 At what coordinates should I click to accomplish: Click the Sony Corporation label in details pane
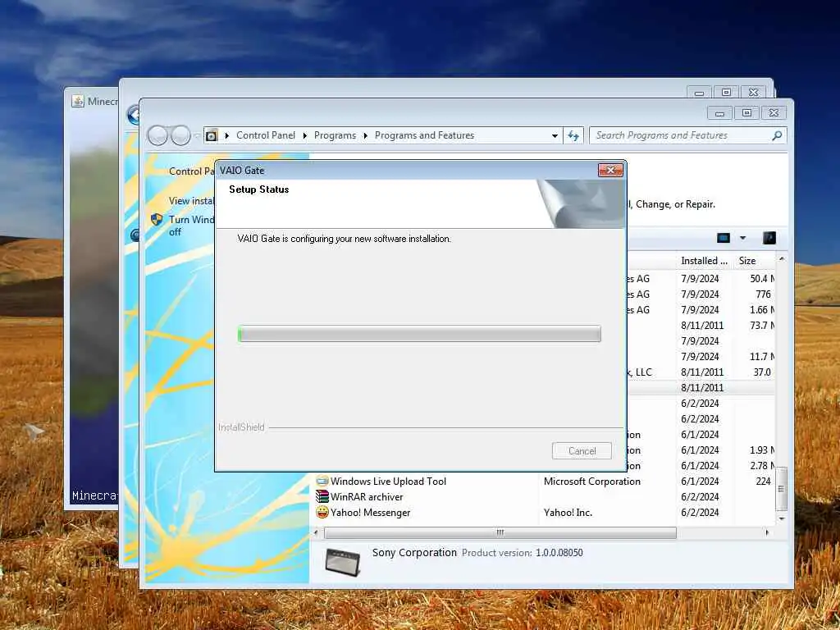click(x=414, y=552)
